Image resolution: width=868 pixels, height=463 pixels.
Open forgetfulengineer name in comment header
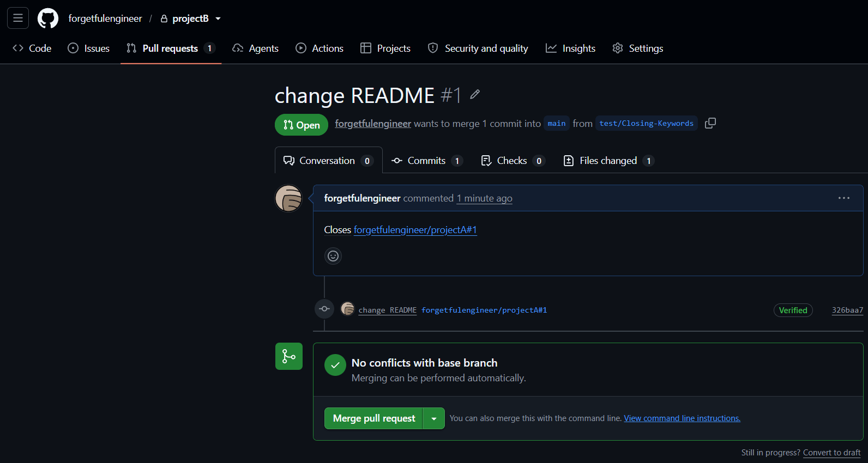tap(363, 198)
